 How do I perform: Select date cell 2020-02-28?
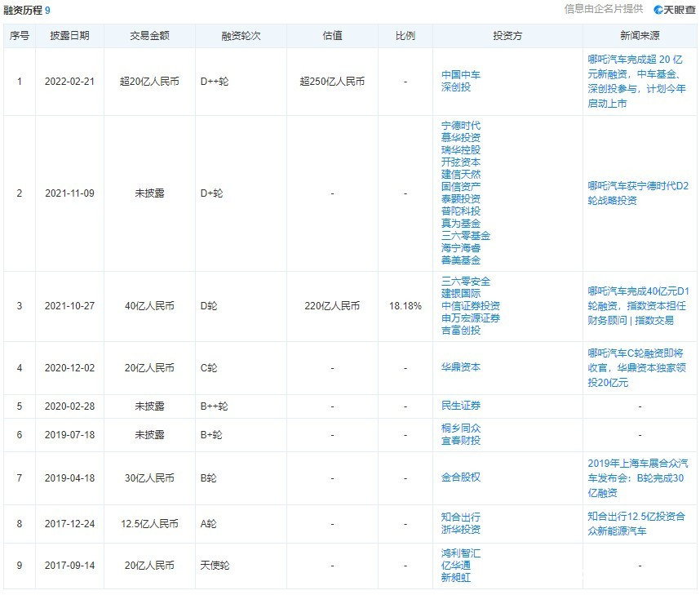[x=69, y=406]
